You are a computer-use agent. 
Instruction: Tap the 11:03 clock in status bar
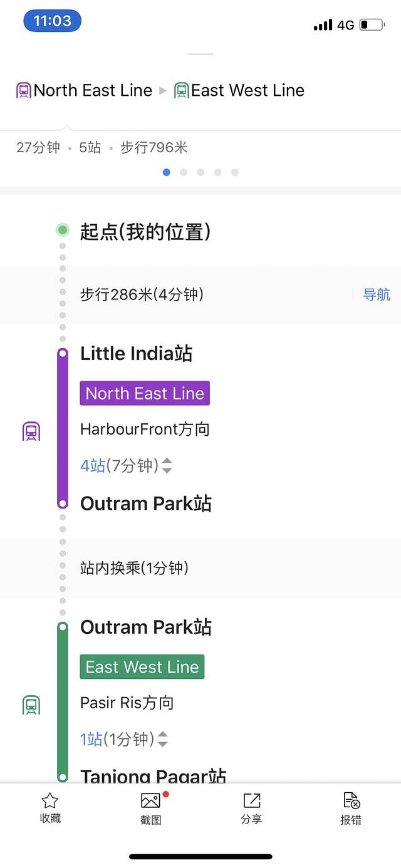pyautogui.click(x=52, y=21)
